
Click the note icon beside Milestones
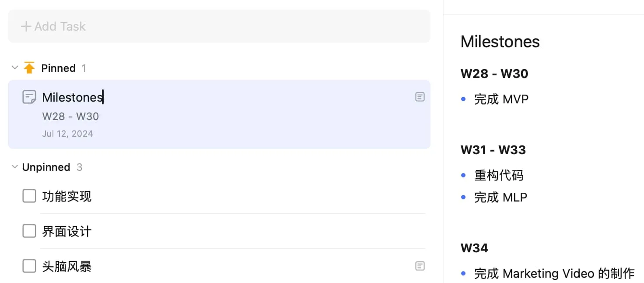click(29, 97)
